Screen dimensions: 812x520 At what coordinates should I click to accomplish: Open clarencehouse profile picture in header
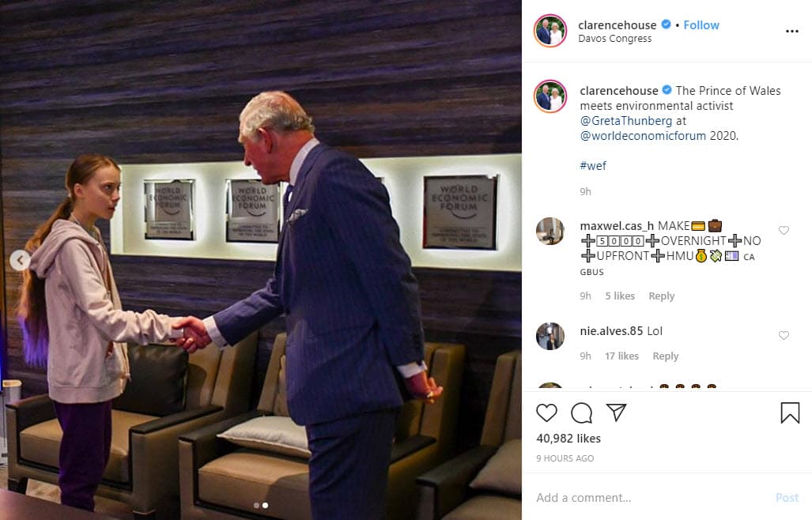(x=550, y=31)
